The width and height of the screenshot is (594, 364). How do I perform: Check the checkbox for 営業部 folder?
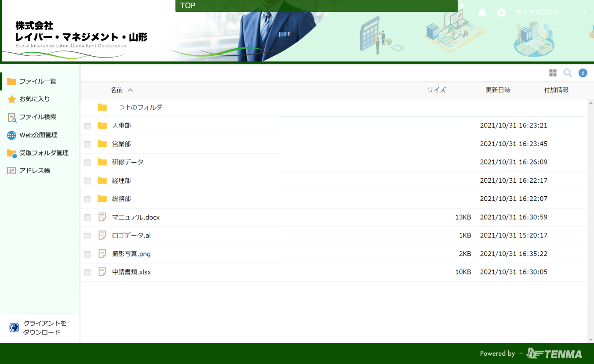click(x=87, y=144)
